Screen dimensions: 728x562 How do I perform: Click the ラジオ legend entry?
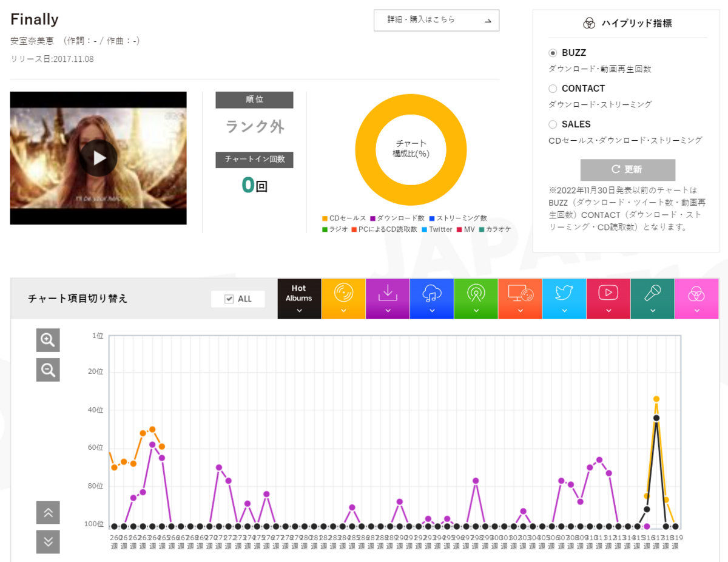(x=335, y=229)
